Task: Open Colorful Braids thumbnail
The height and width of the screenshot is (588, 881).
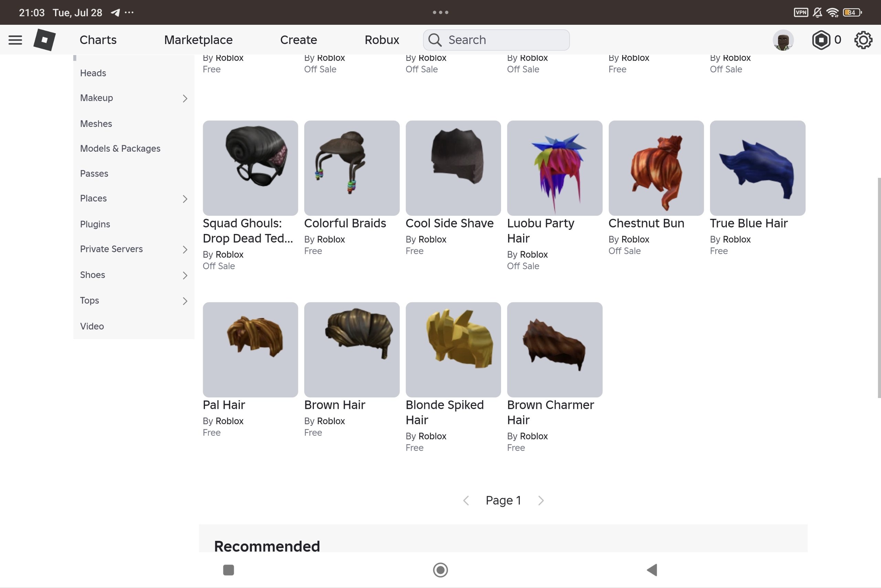Action: tap(352, 168)
